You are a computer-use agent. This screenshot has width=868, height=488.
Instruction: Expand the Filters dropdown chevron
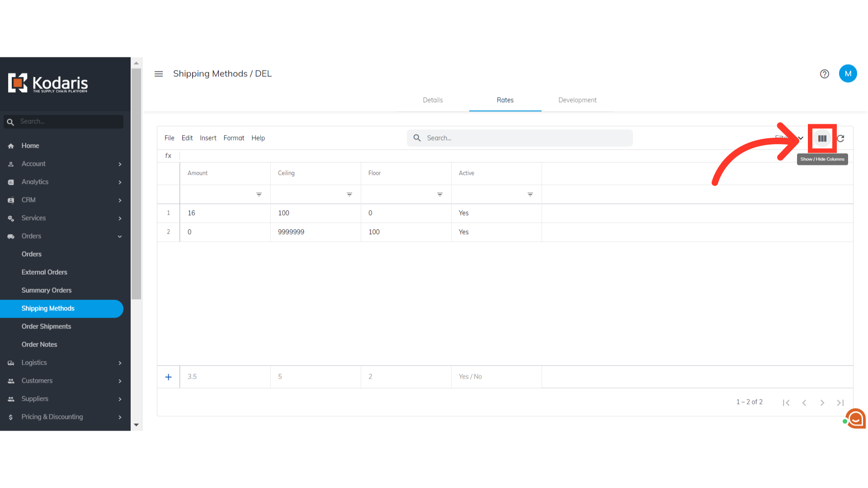tap(800, 138)
